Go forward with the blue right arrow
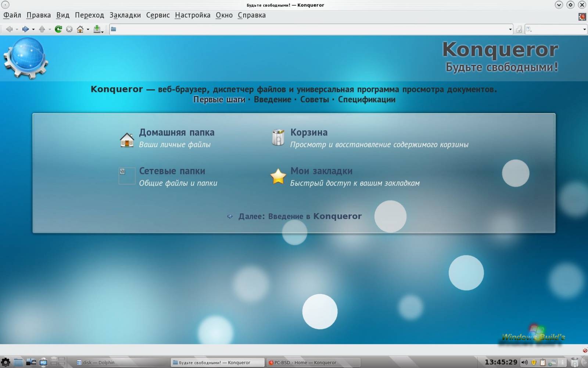The image size is (588, 368). coord(25,29)
